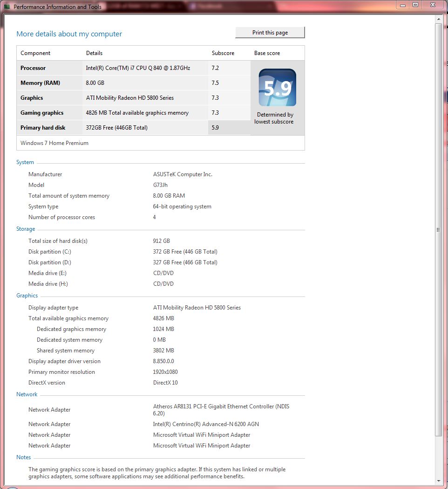Click the Storage section heading
The width and height of the screenshot is (448, 489).
coord(26,229)
